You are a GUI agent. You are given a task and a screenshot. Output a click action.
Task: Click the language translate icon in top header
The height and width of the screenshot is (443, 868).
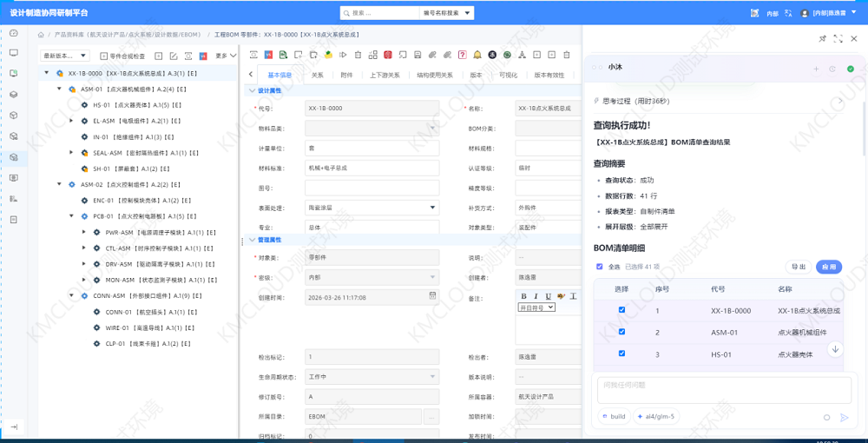789,13
